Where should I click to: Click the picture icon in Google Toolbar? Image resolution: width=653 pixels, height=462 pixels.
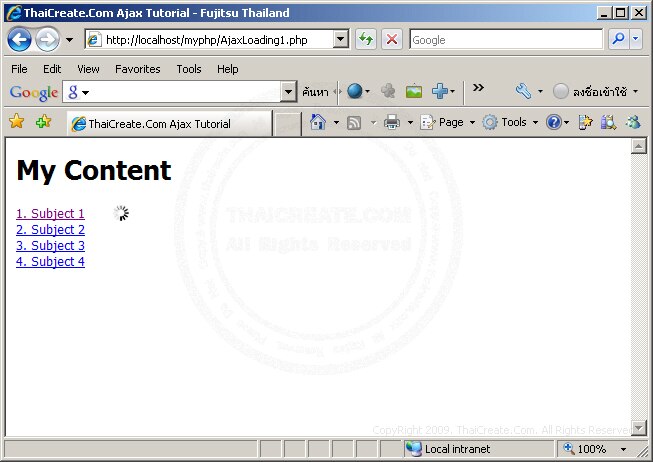[414, 91]
